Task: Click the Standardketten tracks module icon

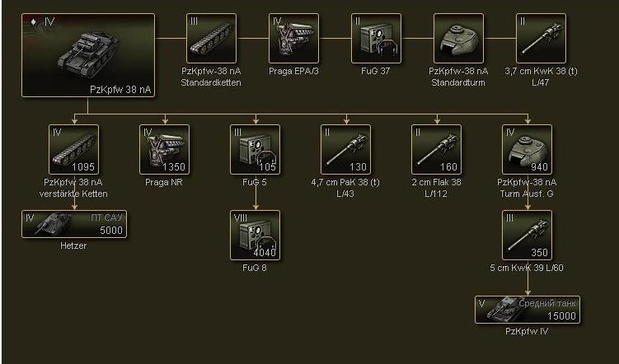Action: coord(211,38)
